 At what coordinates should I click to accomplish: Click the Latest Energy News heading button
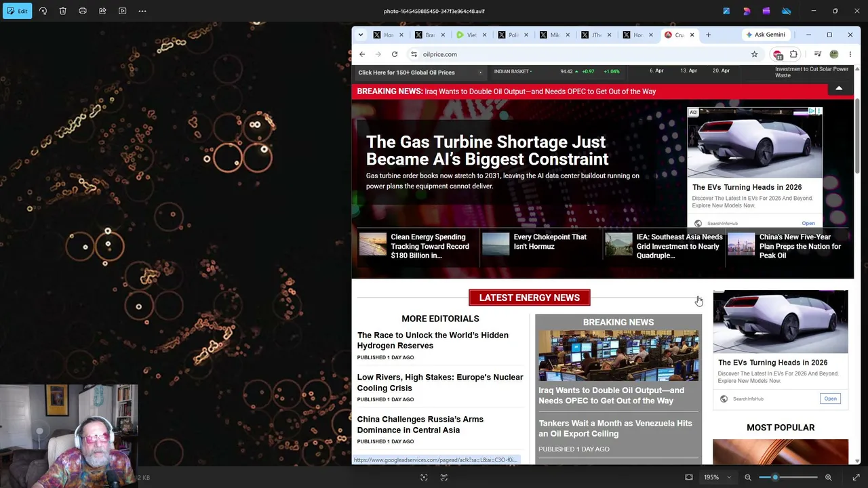pyautogui.click(x=530, y=298)
